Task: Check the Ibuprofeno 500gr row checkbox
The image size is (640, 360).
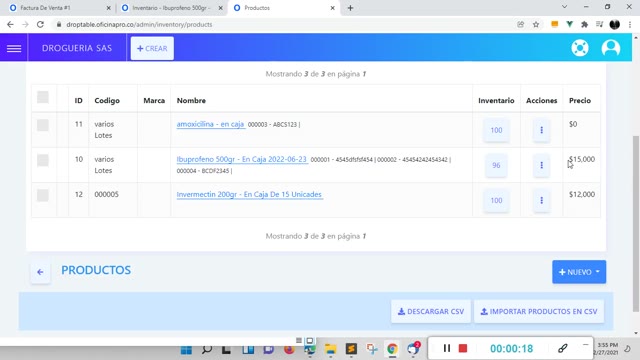Action: [x=42, y=160]
